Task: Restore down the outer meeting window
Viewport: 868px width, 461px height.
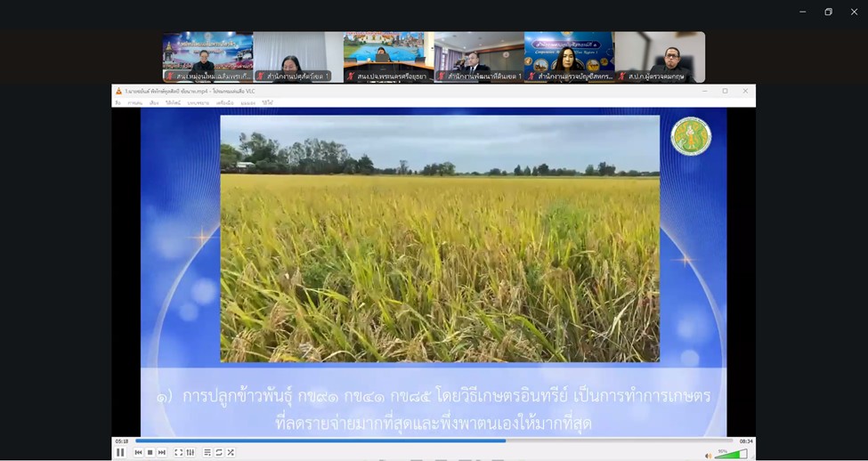Action: (x=828, y=12)
